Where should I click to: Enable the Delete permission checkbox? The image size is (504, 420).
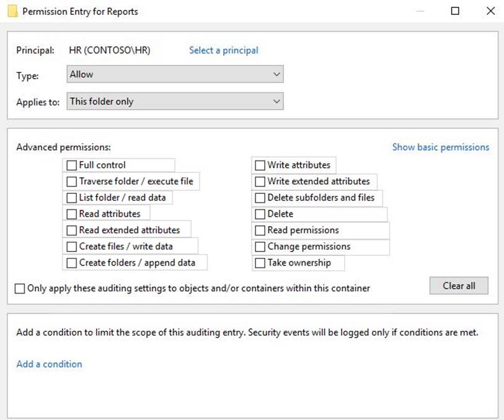pos(260,214)
